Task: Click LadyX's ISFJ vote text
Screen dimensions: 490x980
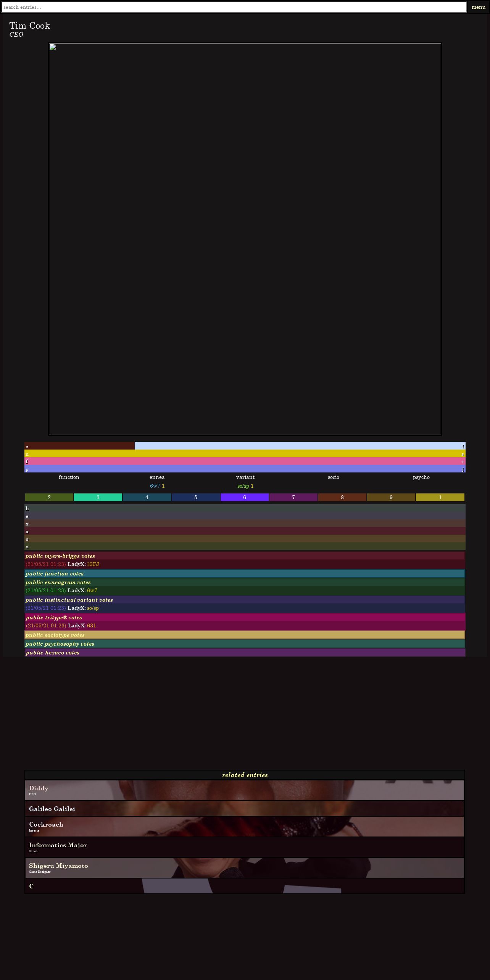Action: [93, 564]
